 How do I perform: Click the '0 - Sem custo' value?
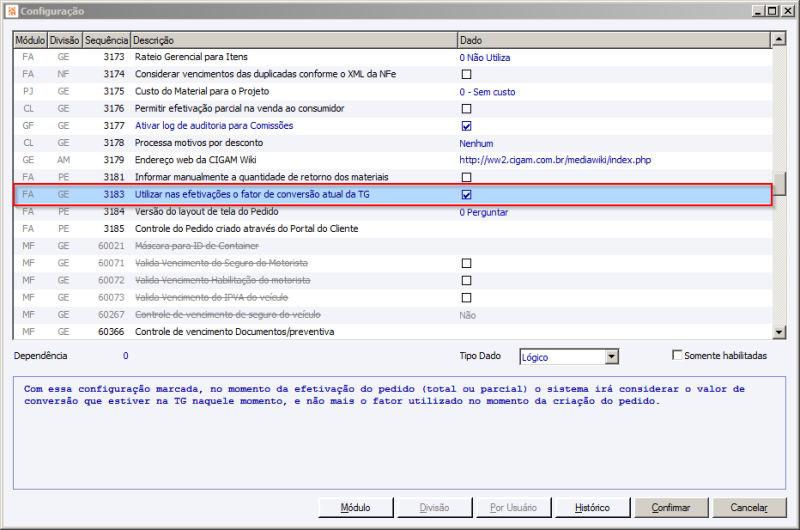[x=487, y=92]
